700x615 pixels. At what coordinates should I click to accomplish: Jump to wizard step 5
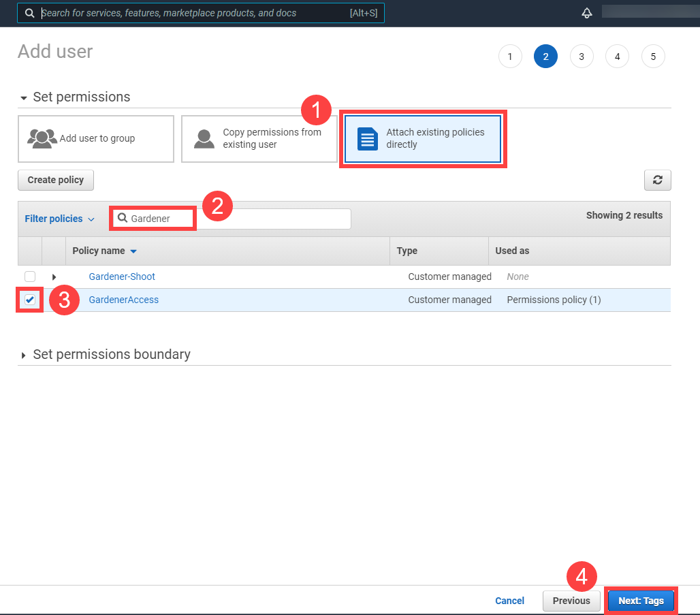[652, 57]
